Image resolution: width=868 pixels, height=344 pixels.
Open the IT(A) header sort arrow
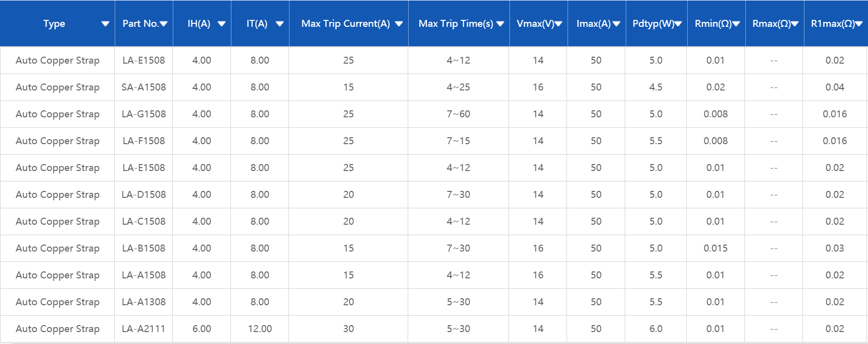280,24
